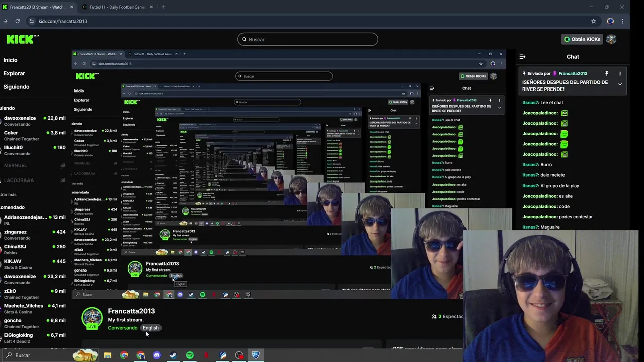Select the Francatta2013 Stream tab
Screen dimensions: 644x362
pos(36,7)
